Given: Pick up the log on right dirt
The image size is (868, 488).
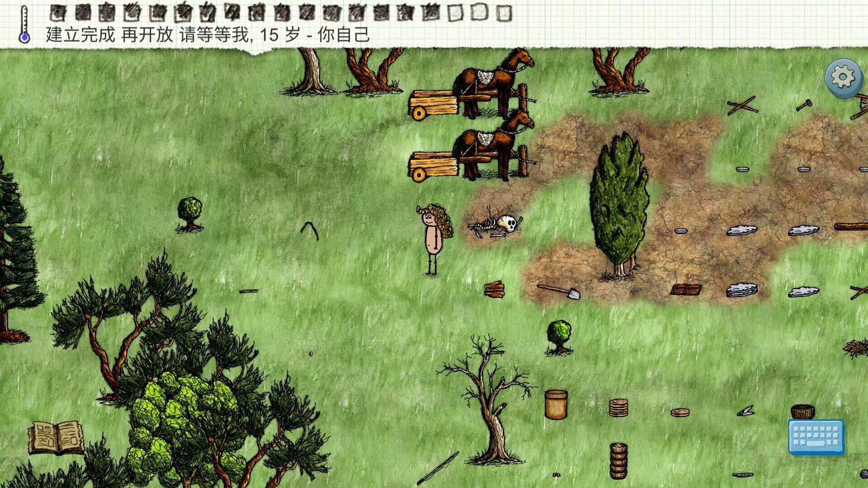Looking at the screenshot, I should pos(851,226).
